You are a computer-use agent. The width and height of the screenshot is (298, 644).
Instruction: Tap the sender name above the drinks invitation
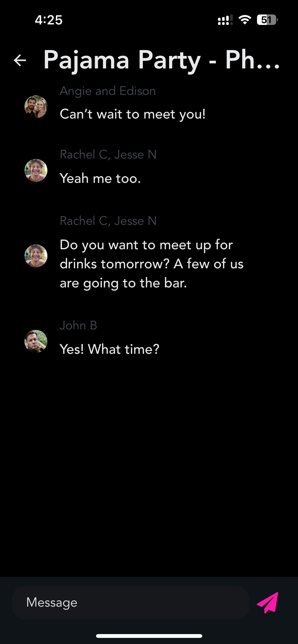tap(108, 221)
